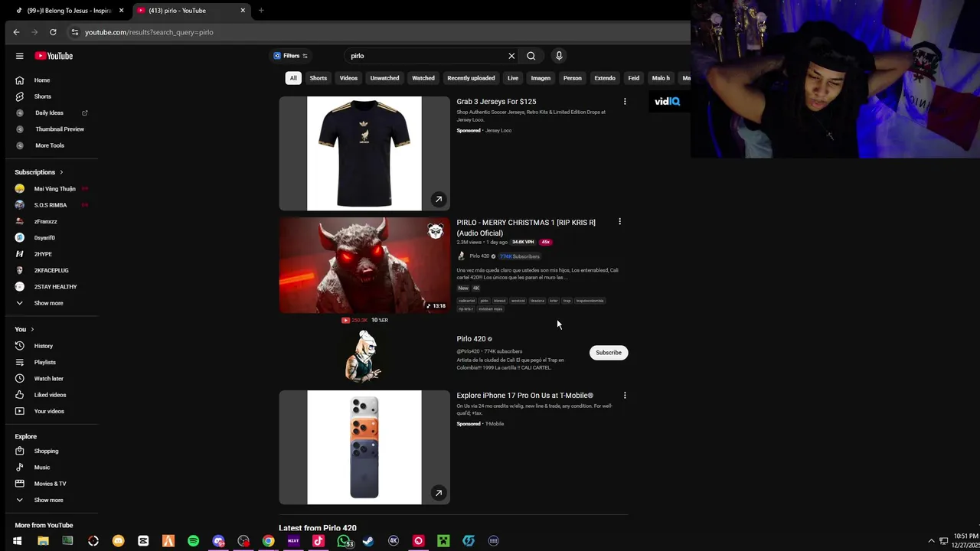The image size is (980, 551).
Task: Play the red-eyed bull video thumbnail
Action: [364, 266]
